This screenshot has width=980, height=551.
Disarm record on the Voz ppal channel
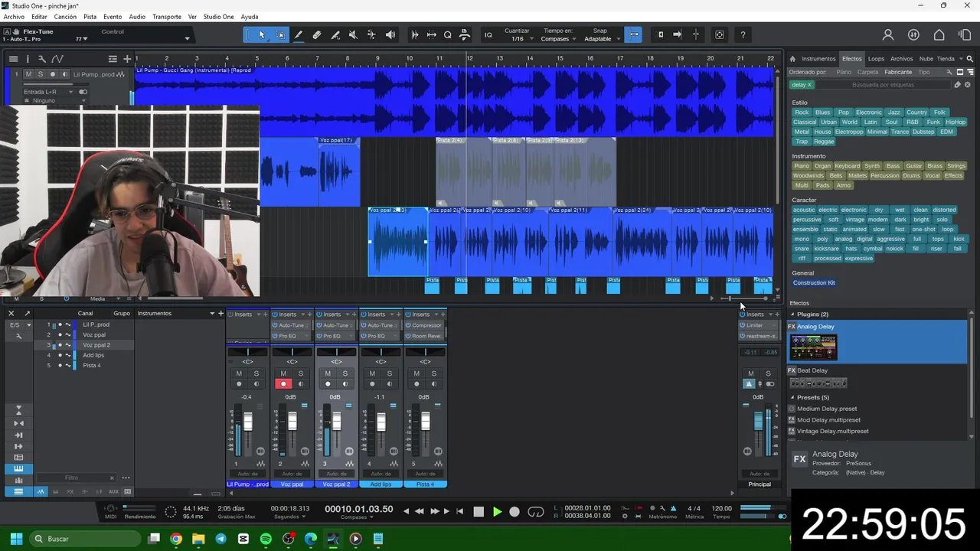click(283, 384)
